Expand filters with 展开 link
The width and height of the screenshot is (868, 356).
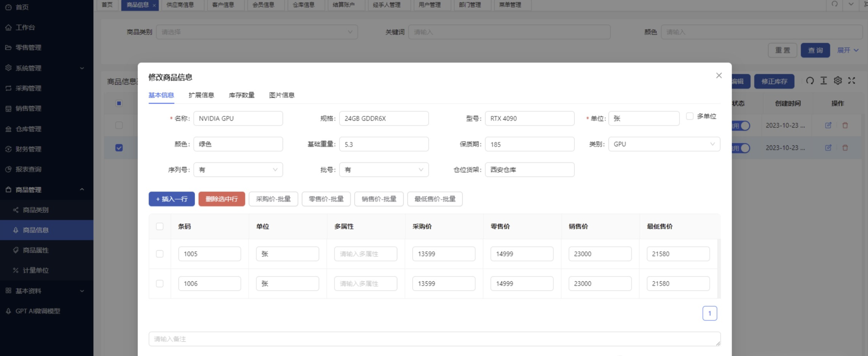coord(847,50)
